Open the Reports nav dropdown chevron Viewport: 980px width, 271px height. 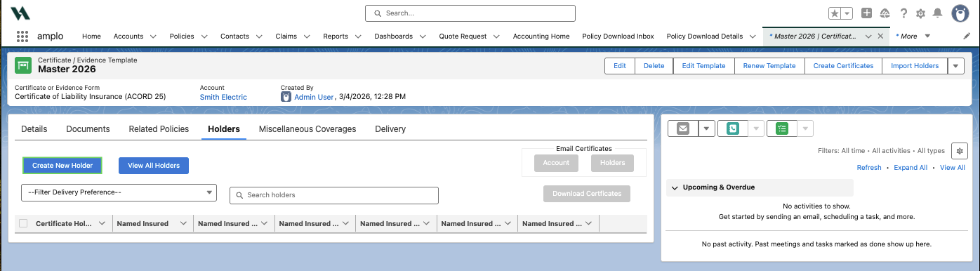pyautogui.click(x=358, y=37)
